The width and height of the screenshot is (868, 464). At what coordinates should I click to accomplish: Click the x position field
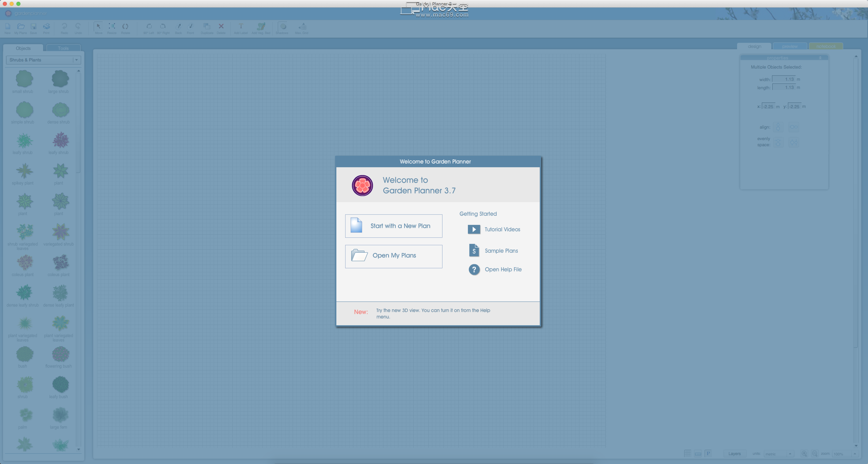click(x=768, y=107)
